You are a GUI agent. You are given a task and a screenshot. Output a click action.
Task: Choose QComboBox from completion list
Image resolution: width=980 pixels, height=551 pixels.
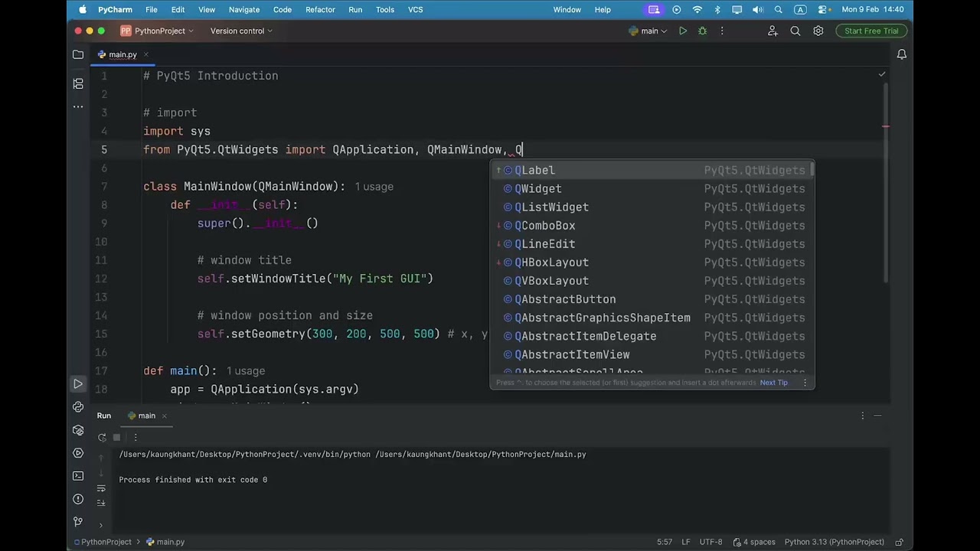651,226
